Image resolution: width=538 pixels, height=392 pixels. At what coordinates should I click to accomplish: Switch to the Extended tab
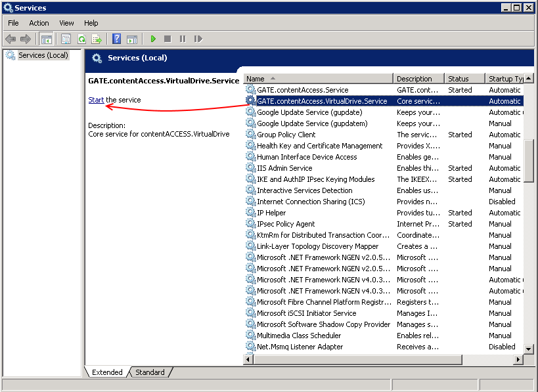coord(107,372)
